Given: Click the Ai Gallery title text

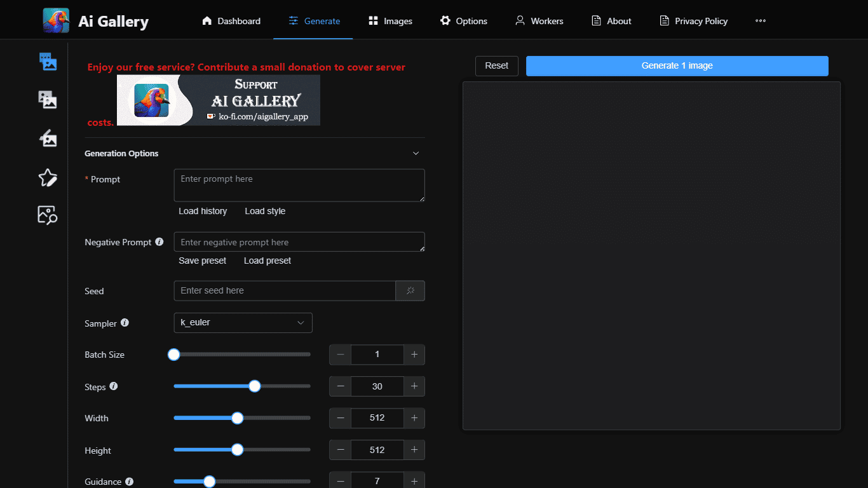Looking at the screenshot, I should [x=113, y=22].
